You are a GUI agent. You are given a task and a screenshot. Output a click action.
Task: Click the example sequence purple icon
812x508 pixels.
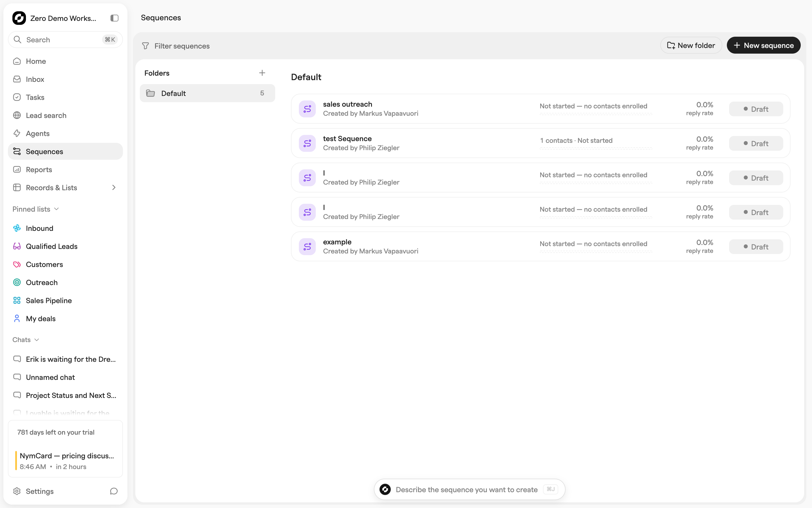307,247
